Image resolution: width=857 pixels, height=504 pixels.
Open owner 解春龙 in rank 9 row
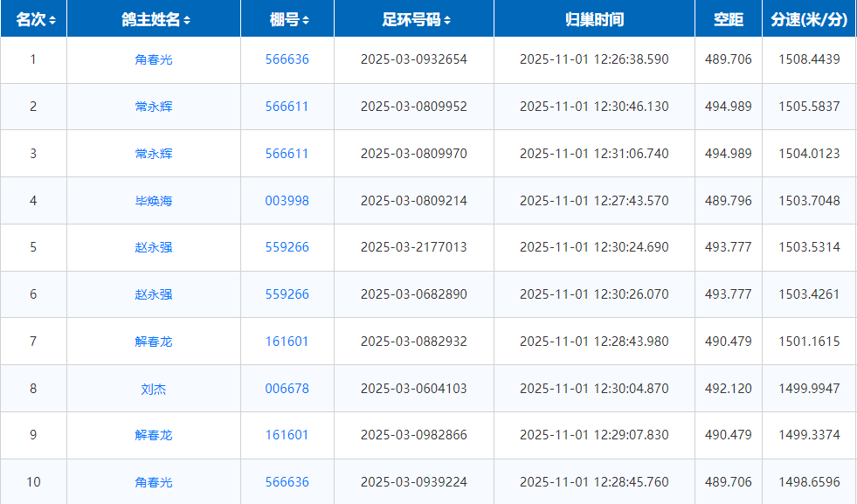pyautogui.click(x=154, y=435)
